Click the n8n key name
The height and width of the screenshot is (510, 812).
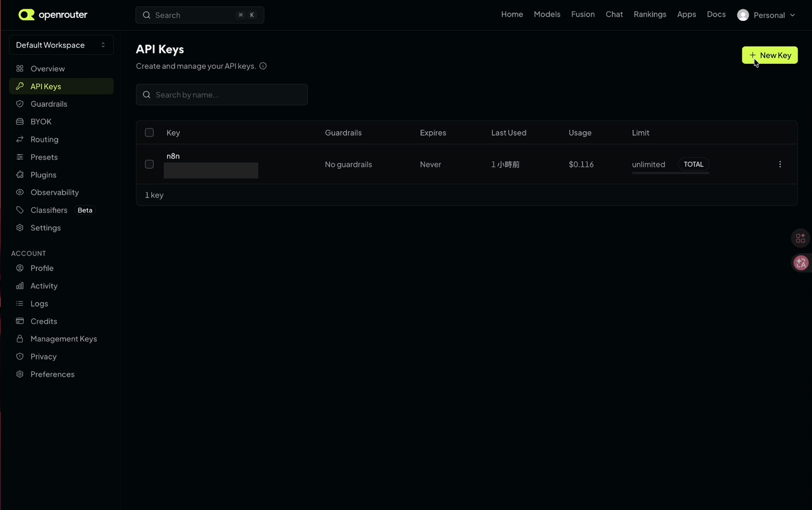(x=173, y=156)
